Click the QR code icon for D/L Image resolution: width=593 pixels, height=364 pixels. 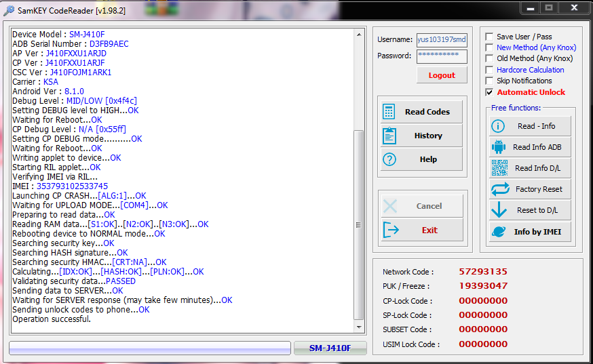click(x=499, y=168)
